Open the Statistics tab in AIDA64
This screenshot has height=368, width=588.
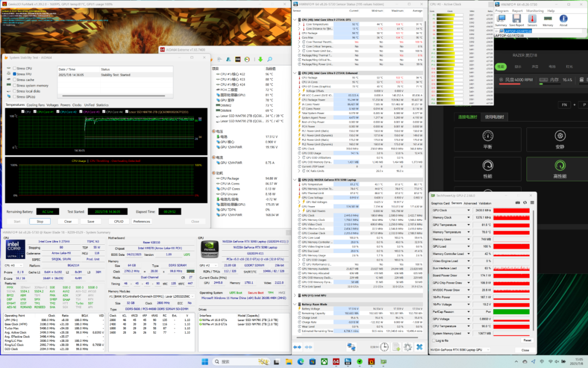click(x=102, y=105)
